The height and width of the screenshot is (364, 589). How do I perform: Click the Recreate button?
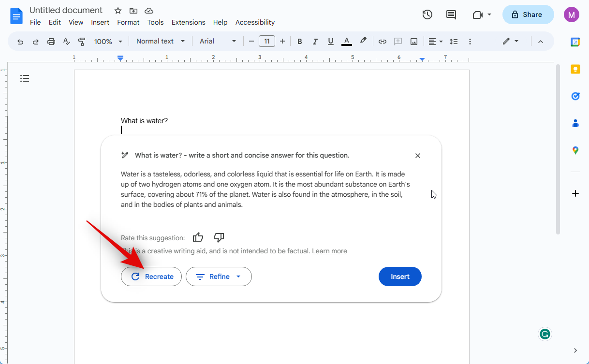151,277
